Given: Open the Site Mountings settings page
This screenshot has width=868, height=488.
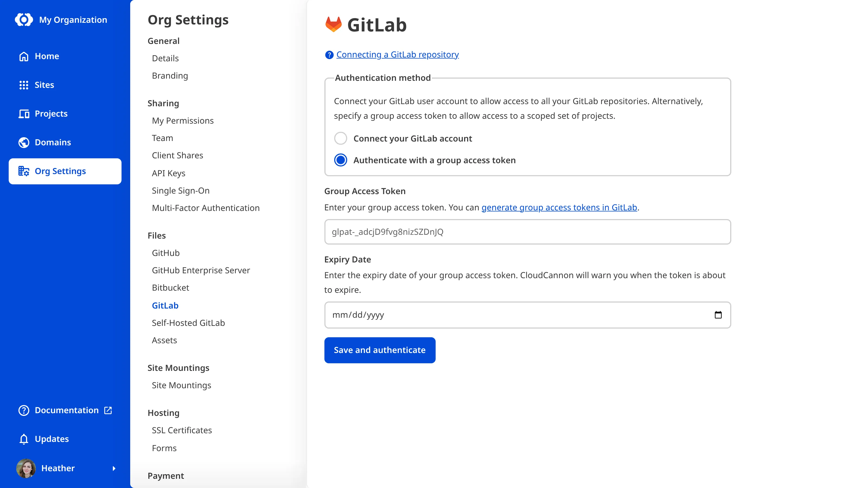Looking at the screenshot, I should pyautogui.click(x=181, y=385).
